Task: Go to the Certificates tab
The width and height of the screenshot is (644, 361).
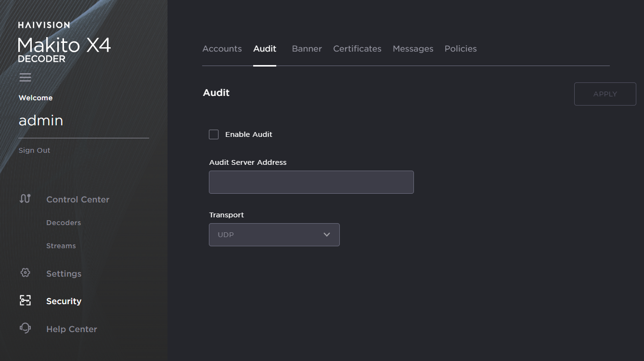Action: pyautogui.click(x=357, y=49)
